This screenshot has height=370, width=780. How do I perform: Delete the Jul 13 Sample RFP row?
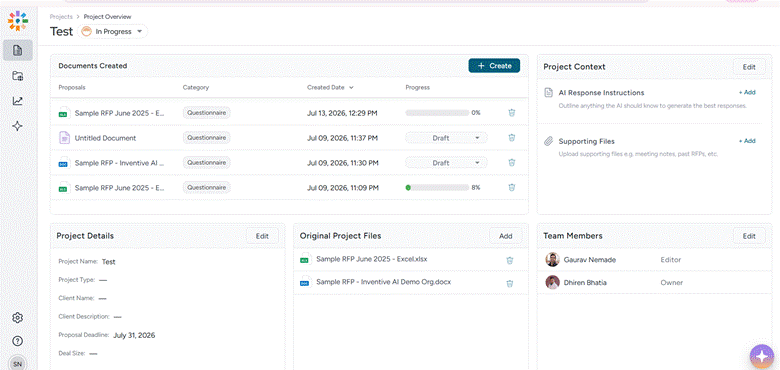[512, 113]
